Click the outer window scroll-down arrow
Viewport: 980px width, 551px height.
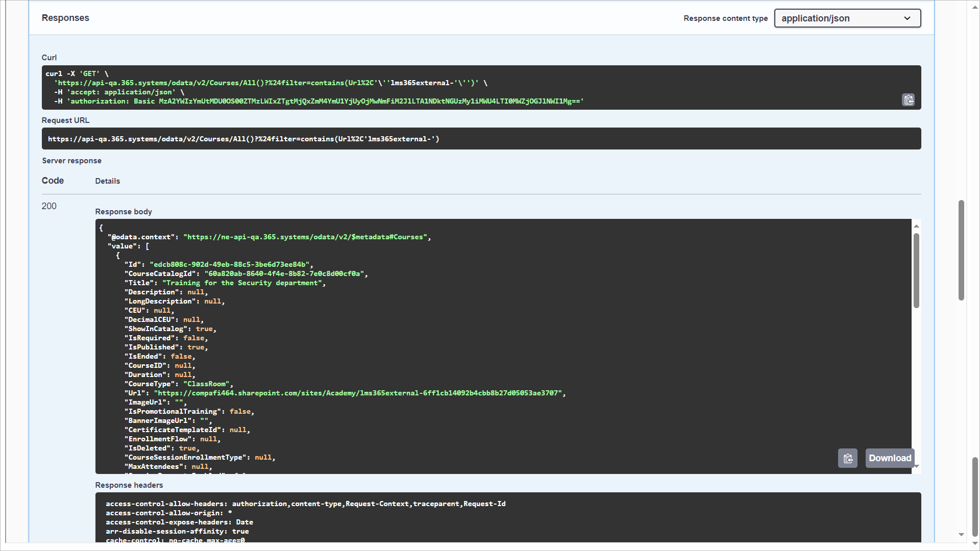click(975, 543)
